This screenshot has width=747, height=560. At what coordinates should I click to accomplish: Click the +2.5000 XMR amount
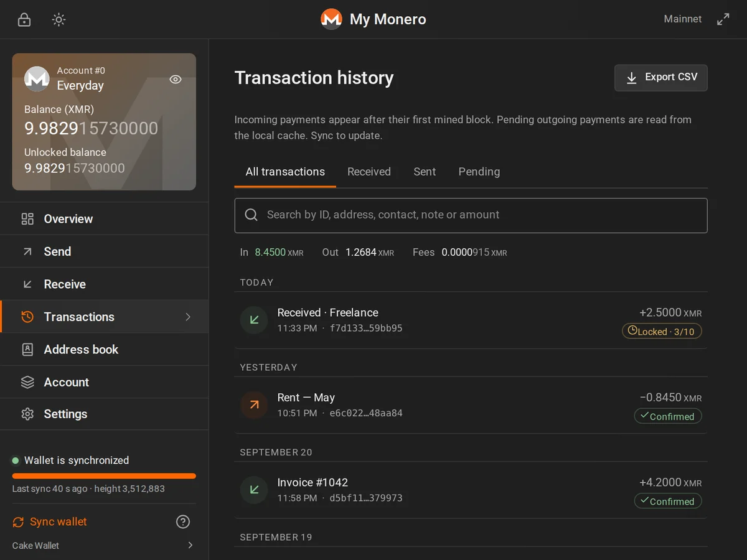(x=670, y=313)
